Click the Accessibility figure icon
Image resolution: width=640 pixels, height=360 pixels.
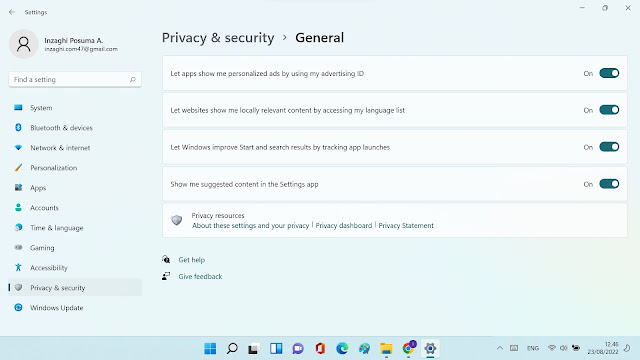pos(18,267)
